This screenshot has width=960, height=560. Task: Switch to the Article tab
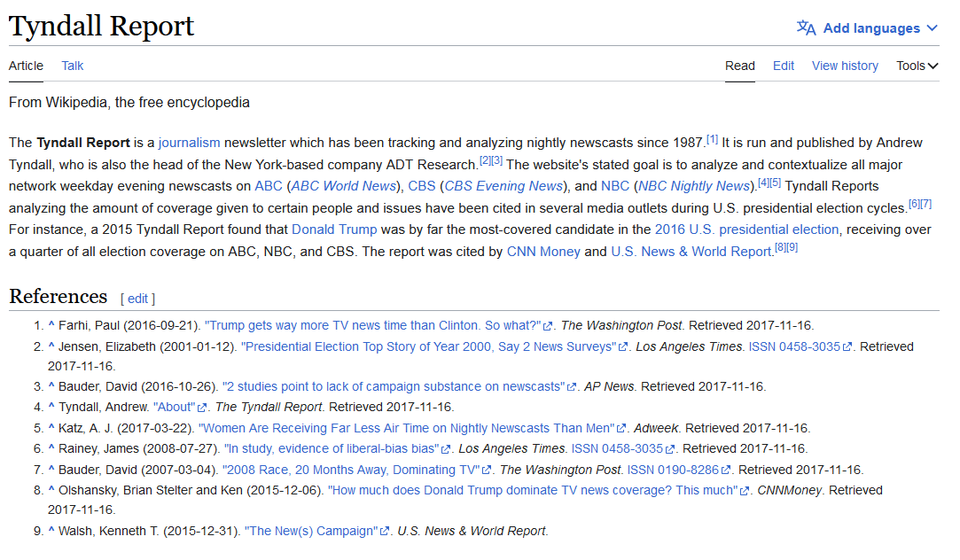pyautogui.click(x=26, y=66)
